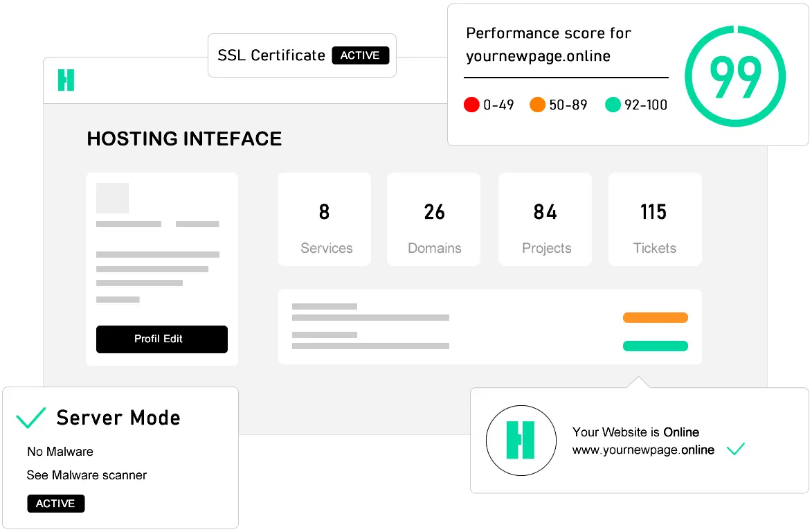
Task: Select the red 0-49 score indicator dot
Action: click(x=471, y=105)
